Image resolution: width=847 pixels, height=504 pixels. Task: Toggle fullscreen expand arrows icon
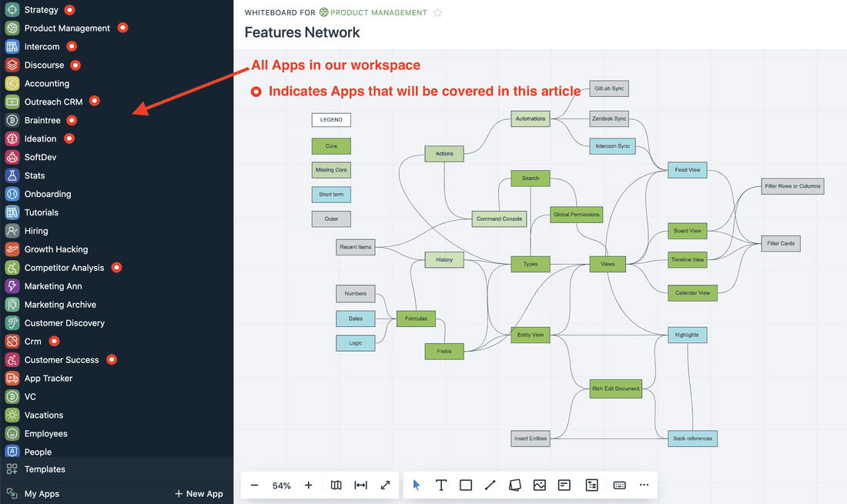[x=386, y=486]
